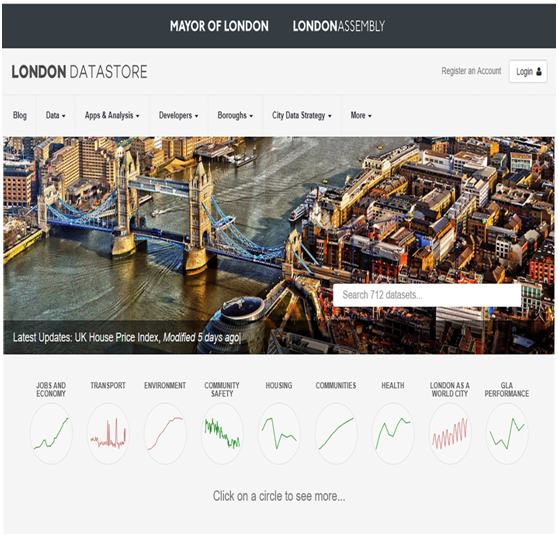
Task: Expand the Data dropdown menu
Action: click(x=56, y=115)
